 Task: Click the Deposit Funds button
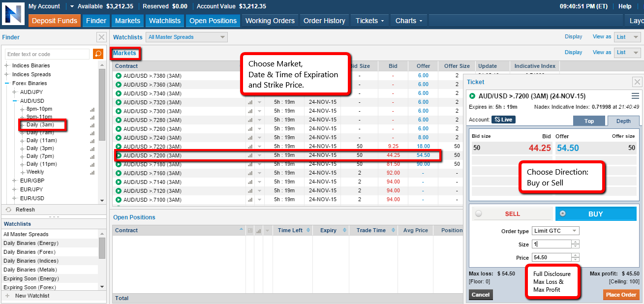(55, 21)
